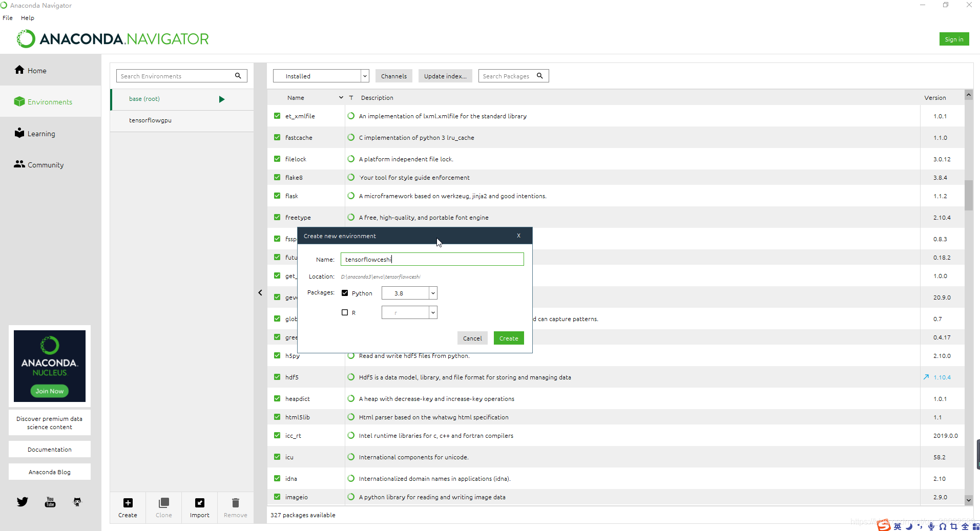
Task: Uncheck the et_xmlfile package checkbox
Action: (x=277, y=116)
